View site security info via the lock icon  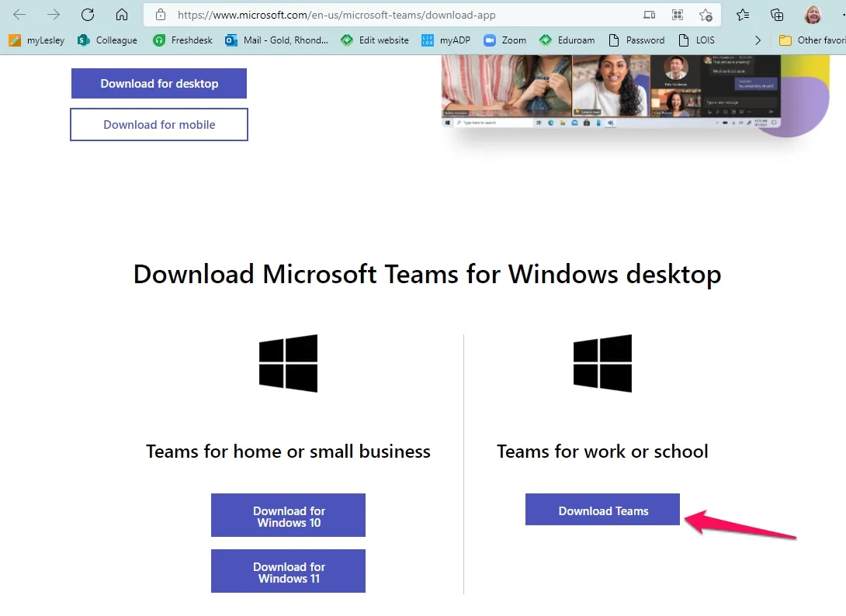pos(161,14)
